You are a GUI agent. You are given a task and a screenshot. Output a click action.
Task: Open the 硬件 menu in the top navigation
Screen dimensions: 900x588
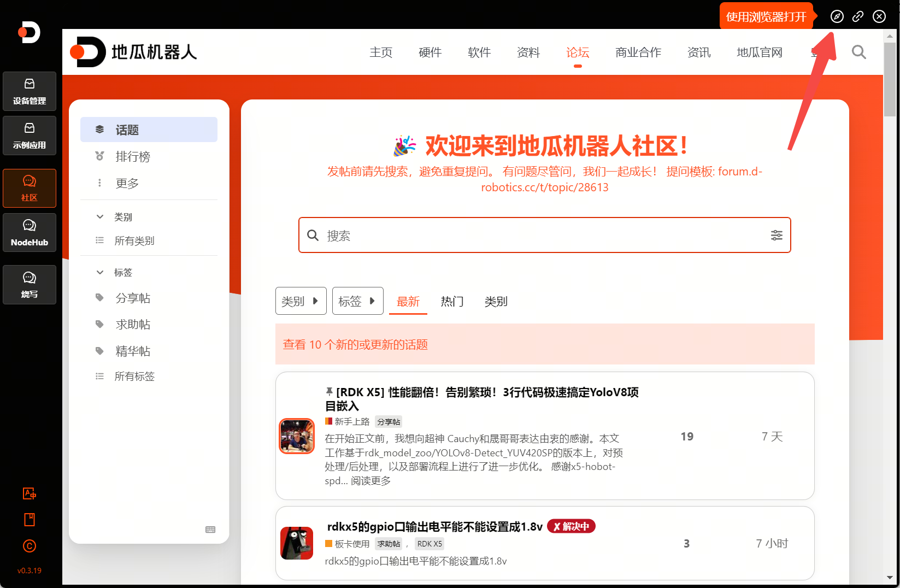click(430, 52)
